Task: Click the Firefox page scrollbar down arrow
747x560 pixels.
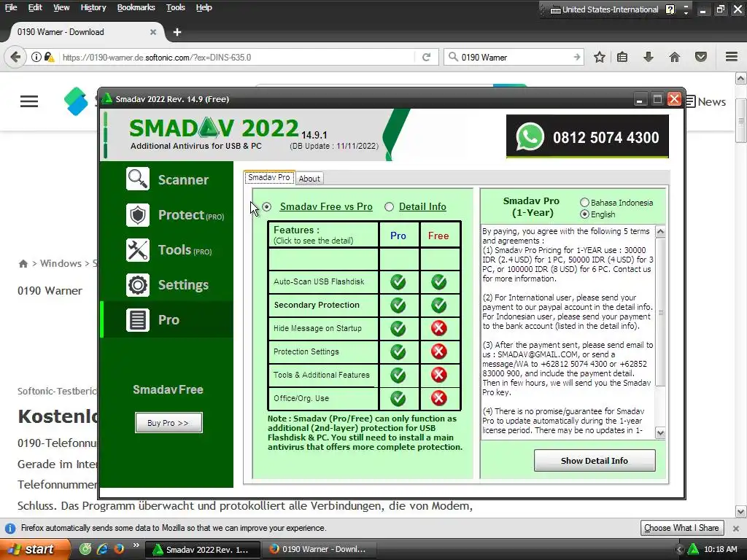Action: [741, 512]
